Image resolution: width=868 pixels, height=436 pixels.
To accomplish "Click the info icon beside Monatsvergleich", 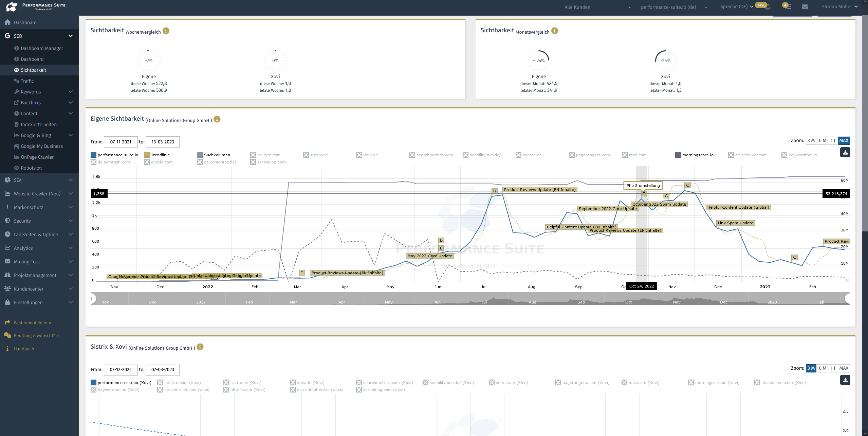I will coord(555,31).
